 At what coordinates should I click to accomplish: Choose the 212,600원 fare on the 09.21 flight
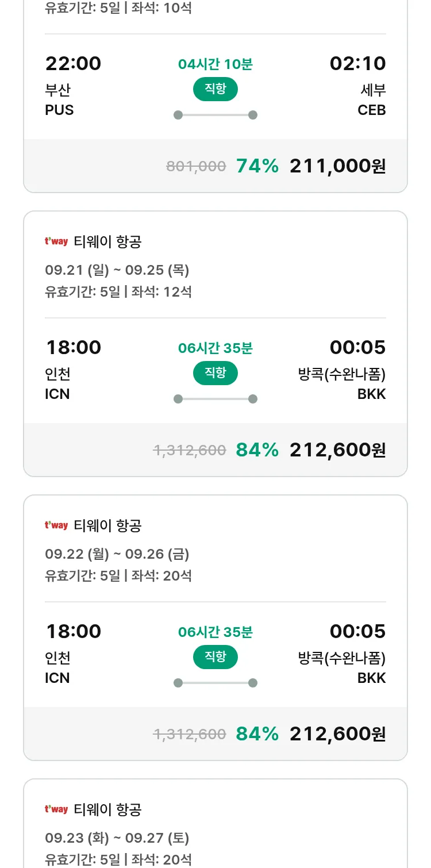(337, 450)
